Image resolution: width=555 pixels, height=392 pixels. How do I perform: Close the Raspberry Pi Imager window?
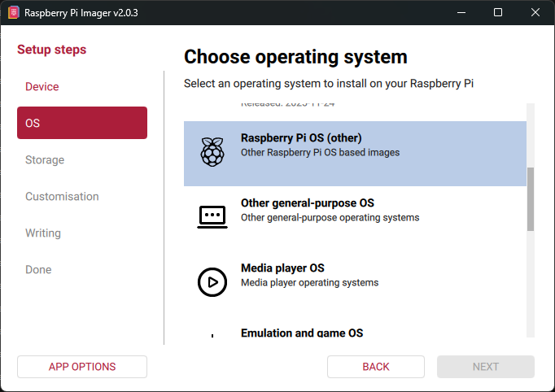click(535, 12)
